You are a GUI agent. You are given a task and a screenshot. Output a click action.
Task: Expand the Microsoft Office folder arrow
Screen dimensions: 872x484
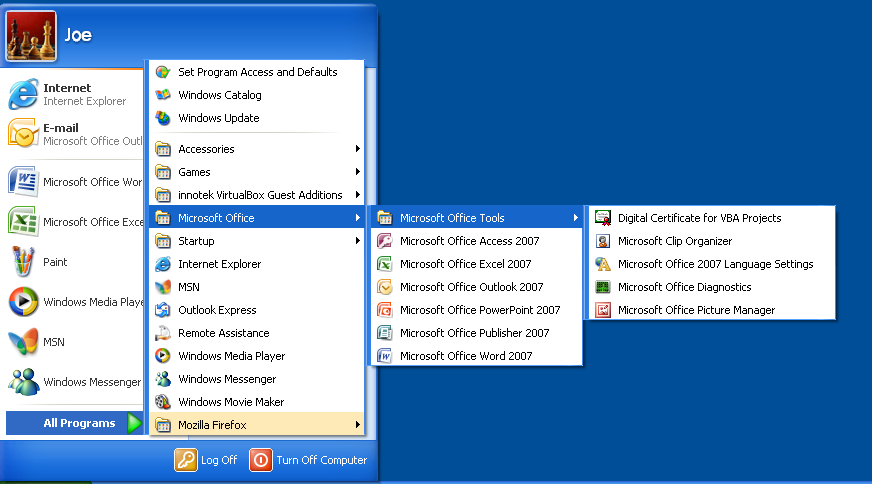coord(358,218)
